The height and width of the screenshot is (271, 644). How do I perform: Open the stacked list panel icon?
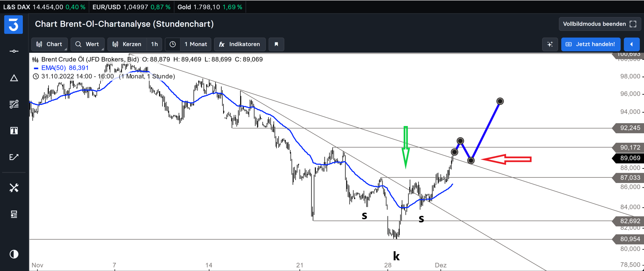pos(14,214)
